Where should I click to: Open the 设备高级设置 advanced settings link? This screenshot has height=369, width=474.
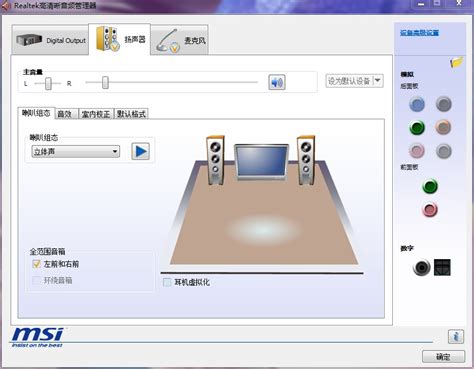[419, 33]
